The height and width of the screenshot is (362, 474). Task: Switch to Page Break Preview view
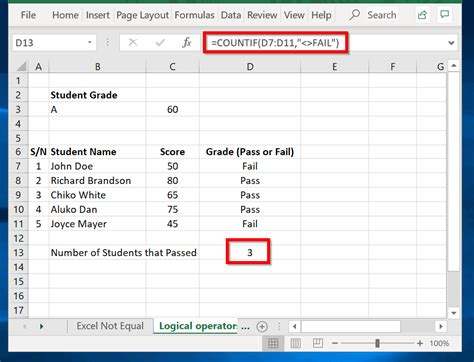[318, 343]
